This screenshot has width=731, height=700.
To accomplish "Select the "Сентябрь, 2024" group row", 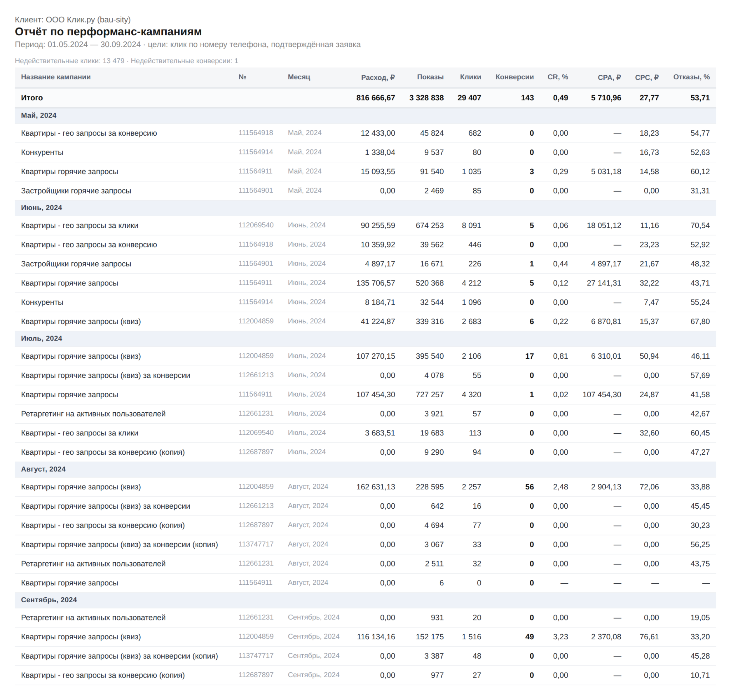I will (365, 600).
